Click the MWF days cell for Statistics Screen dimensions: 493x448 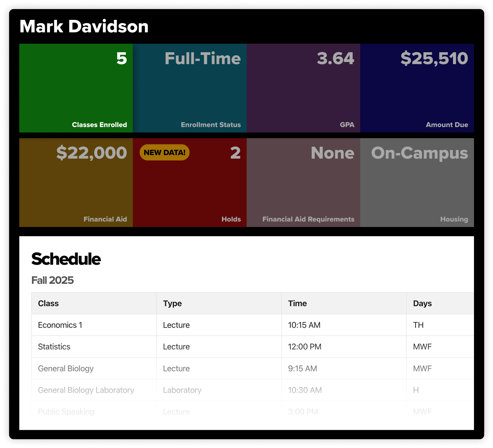[440, 347]
